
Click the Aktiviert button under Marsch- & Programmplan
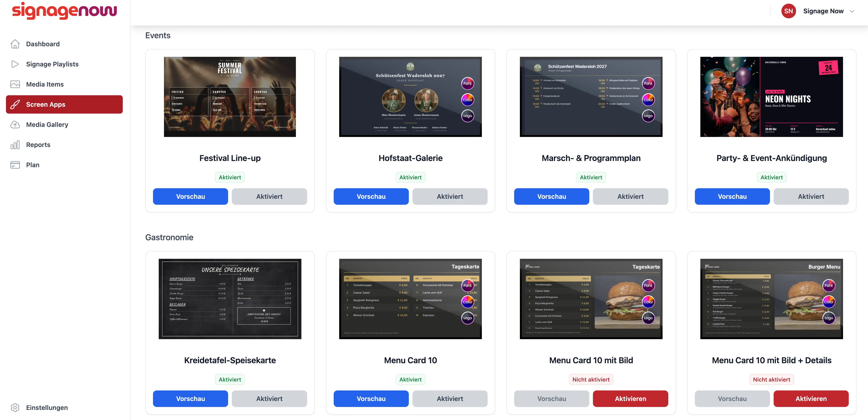coord(630,196)
